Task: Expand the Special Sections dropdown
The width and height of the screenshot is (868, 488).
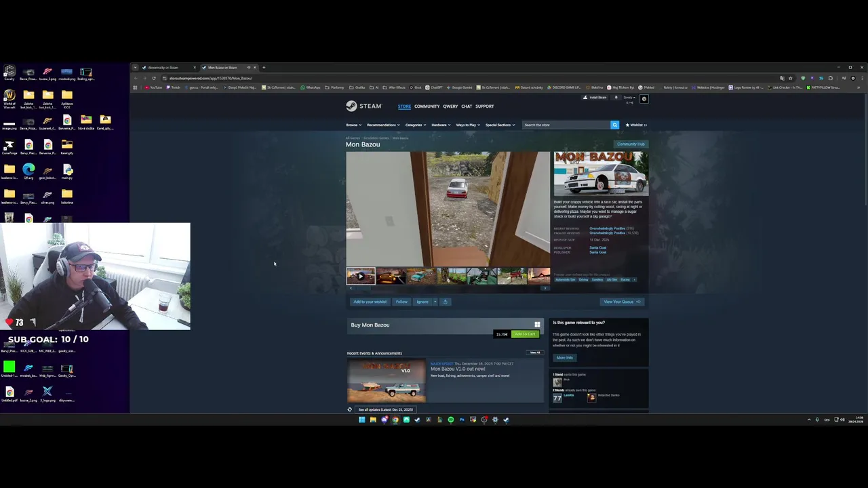Action: point(500,125)
